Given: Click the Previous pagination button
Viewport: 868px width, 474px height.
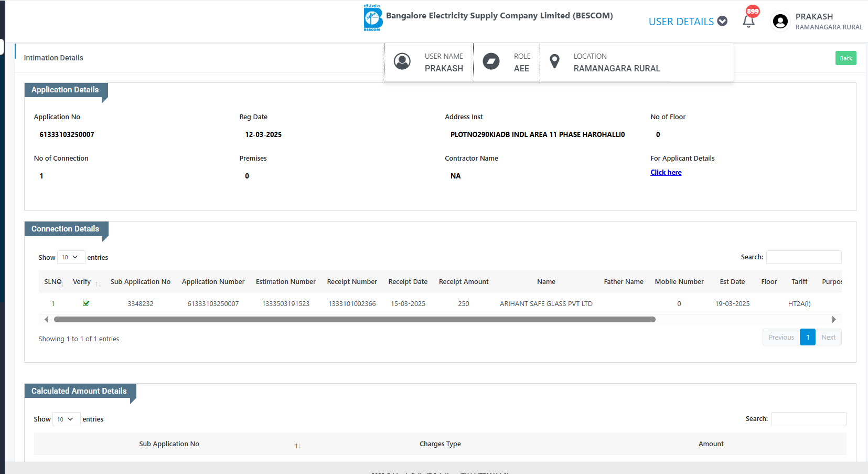Looking at the screenshot, I should tap(781, 338).
